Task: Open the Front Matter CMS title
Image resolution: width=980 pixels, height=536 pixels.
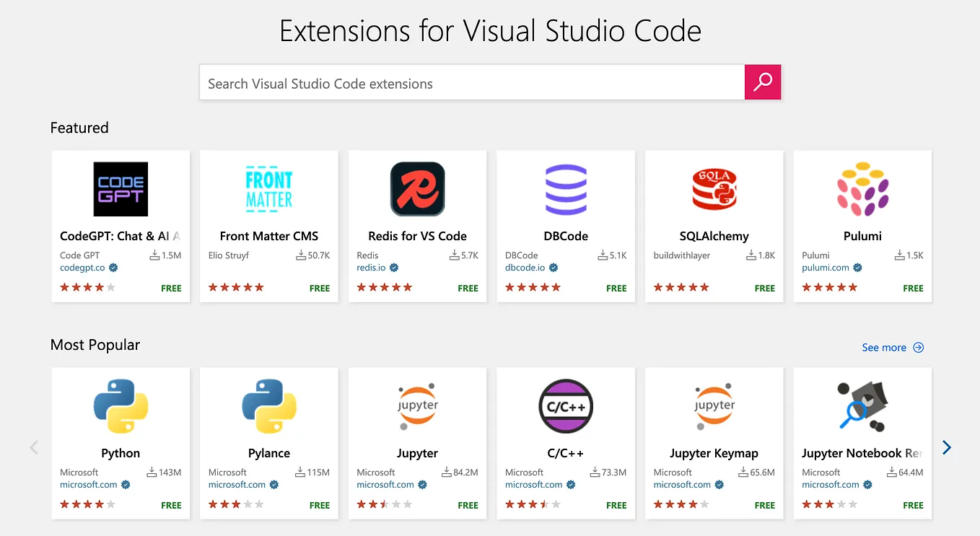Action: 269,236
